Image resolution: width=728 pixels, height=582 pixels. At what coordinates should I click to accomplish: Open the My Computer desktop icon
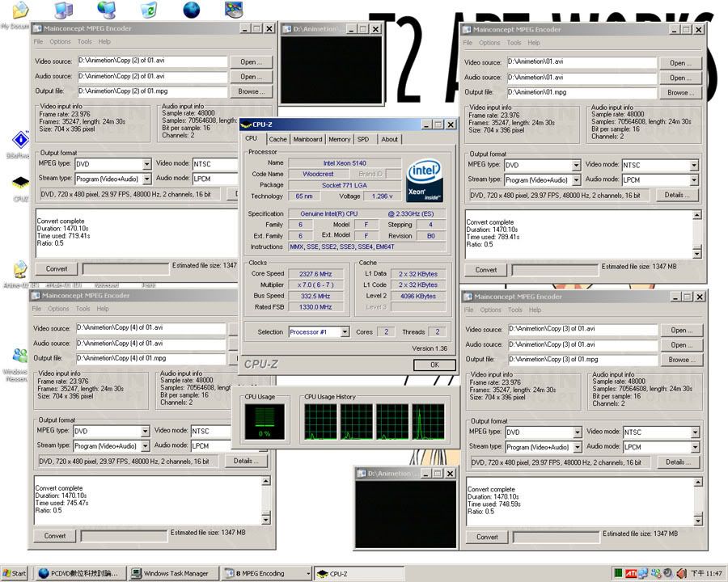[x=63, y=10]
